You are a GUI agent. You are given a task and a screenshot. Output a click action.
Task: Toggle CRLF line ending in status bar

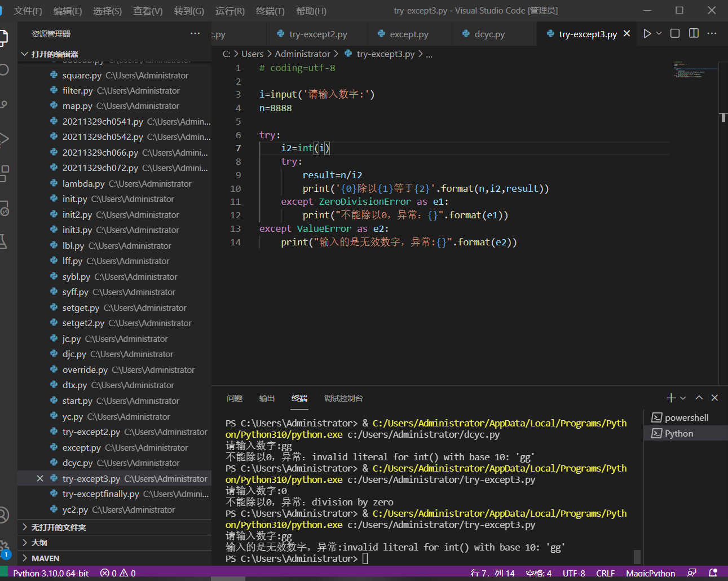click(605, 573)
